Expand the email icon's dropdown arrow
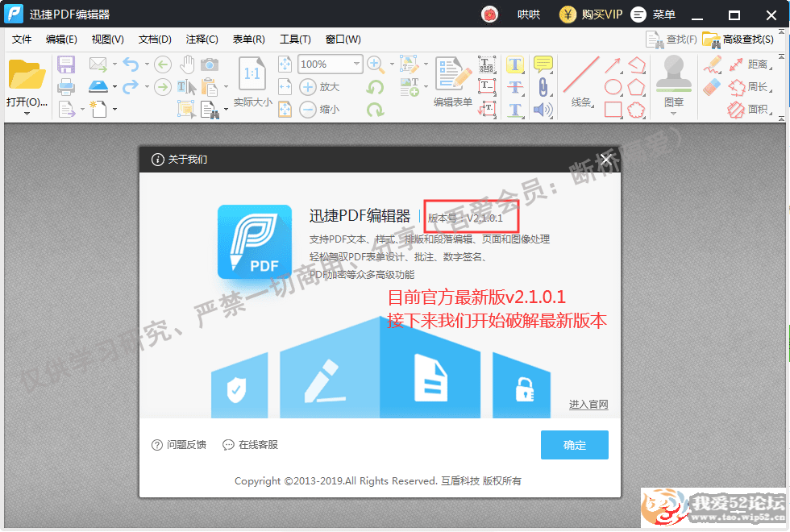This screenshot has height=532, width=790. tap(114, 64)
